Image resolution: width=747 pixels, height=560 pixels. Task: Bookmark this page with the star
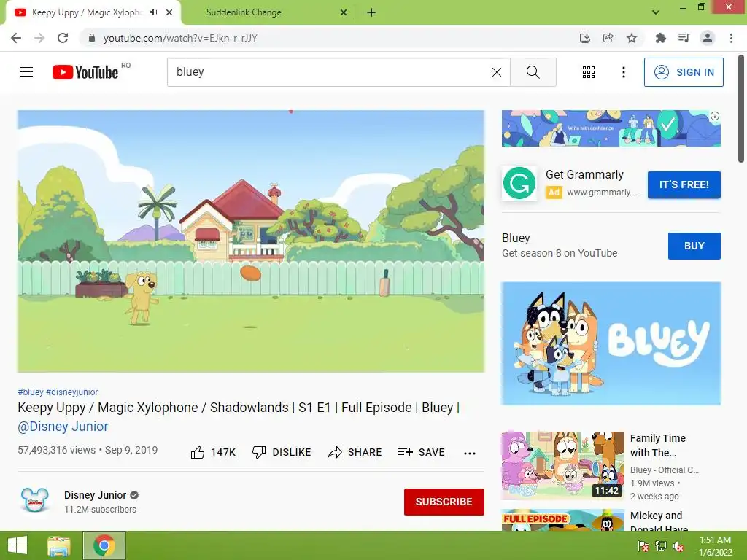632,38
